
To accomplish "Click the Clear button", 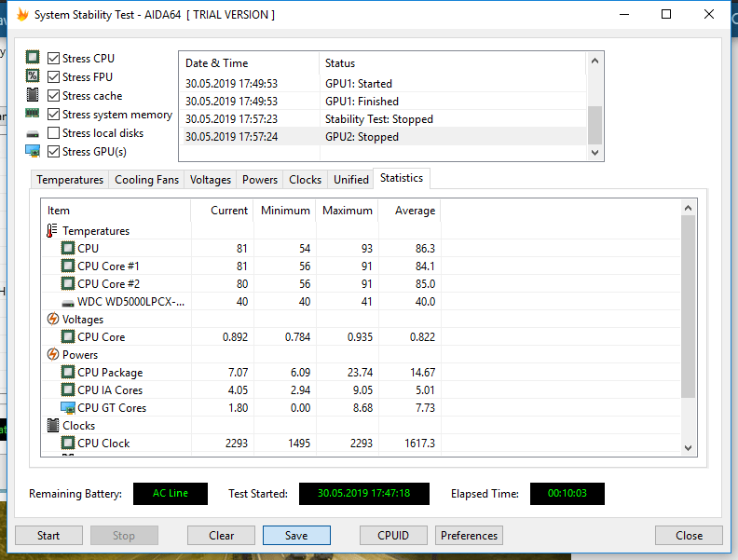I will click(x=221, y=536).
